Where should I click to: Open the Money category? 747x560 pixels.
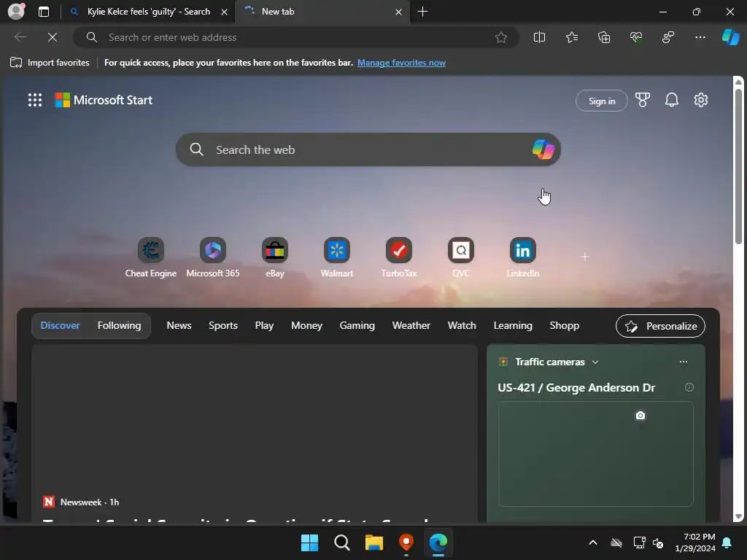pos(306,326)
